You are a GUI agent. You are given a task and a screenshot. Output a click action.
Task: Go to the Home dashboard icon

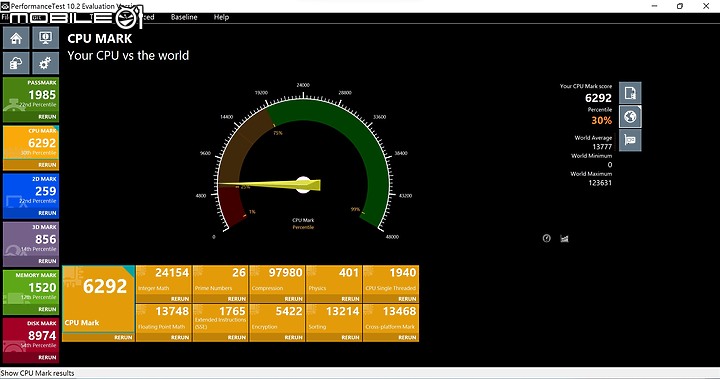pos(16,38)
